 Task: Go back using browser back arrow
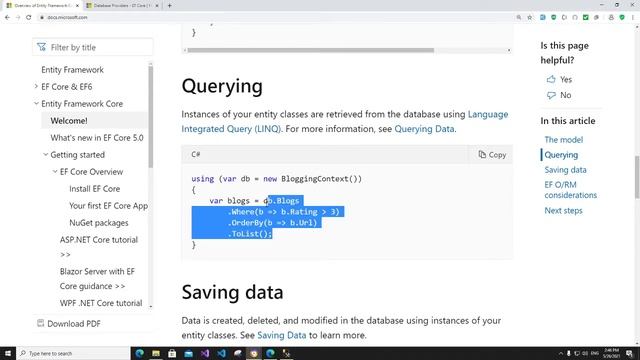click(x=7, y=18)
